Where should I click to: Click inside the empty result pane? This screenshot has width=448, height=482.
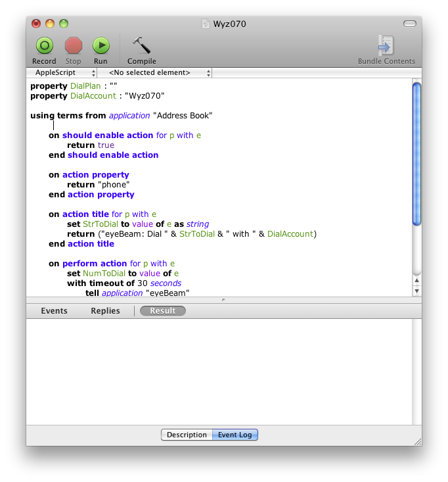[217, 368]
